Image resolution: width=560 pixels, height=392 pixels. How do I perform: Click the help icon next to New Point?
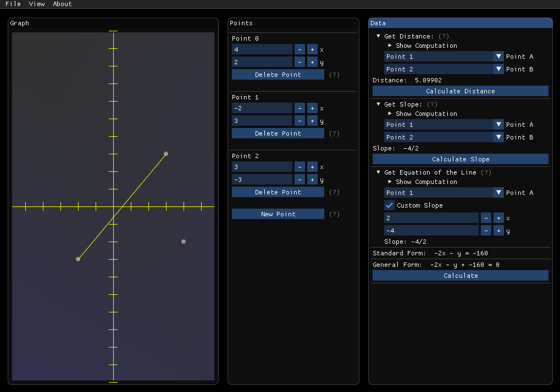pyautogui.click(x=334, y=214)
